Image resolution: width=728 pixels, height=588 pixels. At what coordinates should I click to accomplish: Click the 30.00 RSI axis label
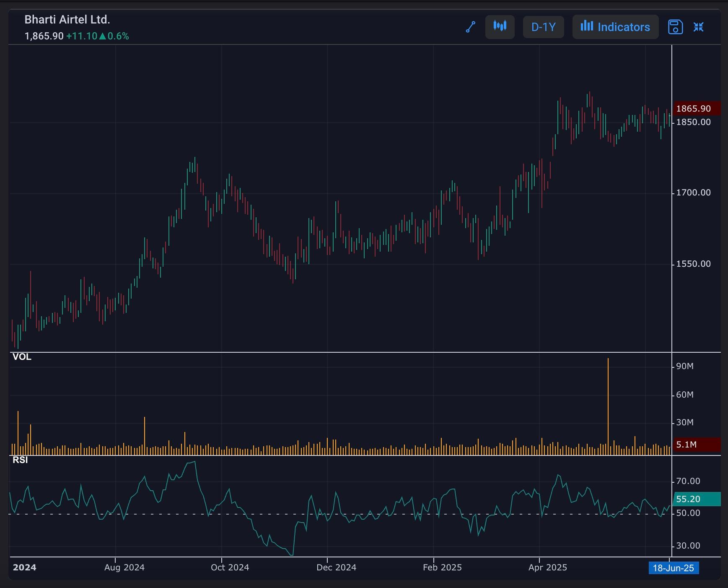coord(688,546)
